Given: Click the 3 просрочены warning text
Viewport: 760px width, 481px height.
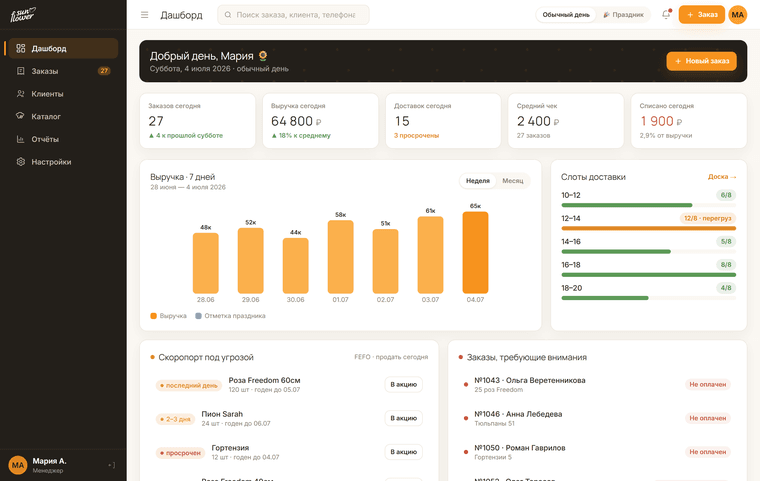Looking at the screenshot, I should 416,136.
